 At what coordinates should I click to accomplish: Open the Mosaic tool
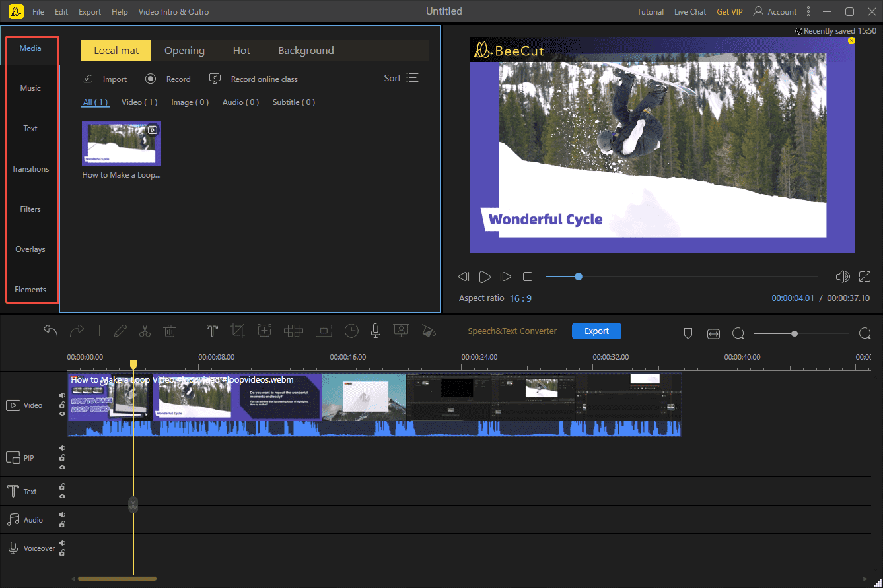[x=293, y=331]
